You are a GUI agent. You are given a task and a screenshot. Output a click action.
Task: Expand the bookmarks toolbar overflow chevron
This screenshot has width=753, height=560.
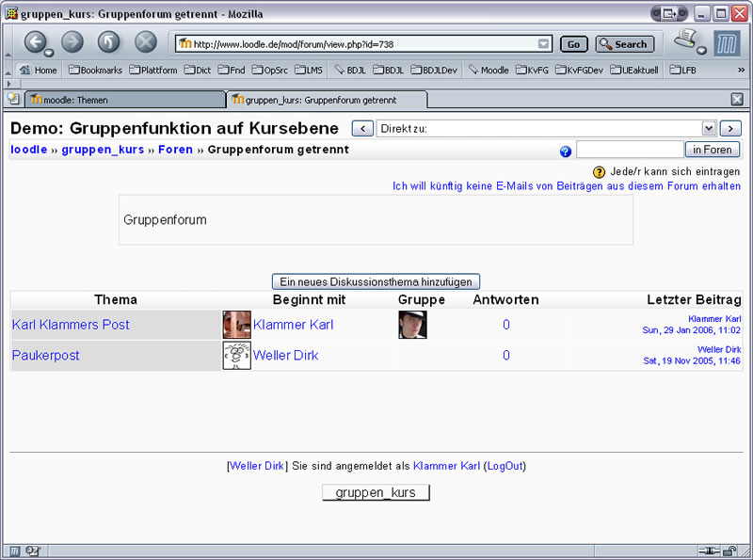tap(742, 70)
